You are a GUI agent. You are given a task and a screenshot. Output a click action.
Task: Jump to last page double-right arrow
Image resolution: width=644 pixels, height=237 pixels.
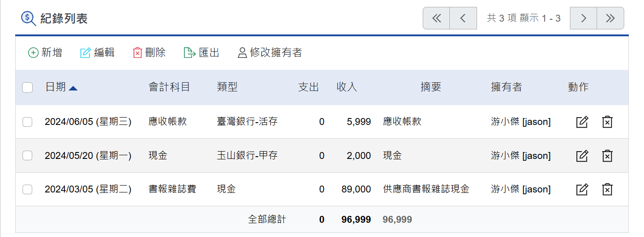610,18
